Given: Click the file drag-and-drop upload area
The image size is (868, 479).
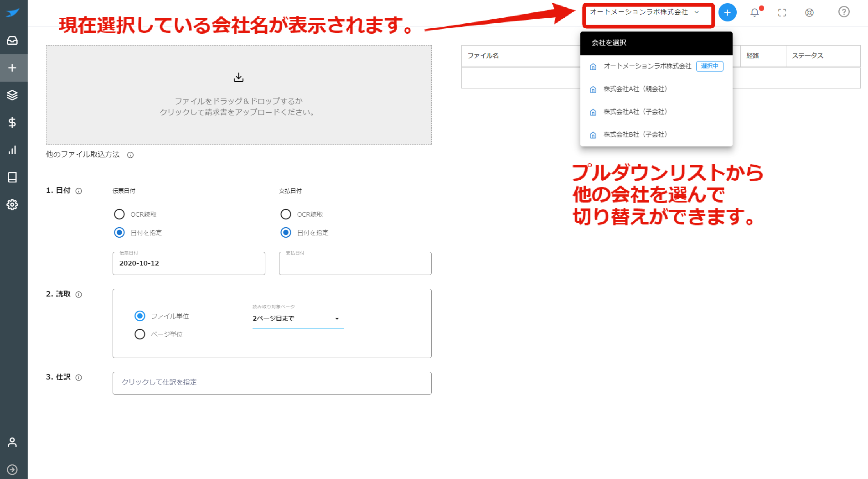Looking at the screenshot, I should point(238,95).
